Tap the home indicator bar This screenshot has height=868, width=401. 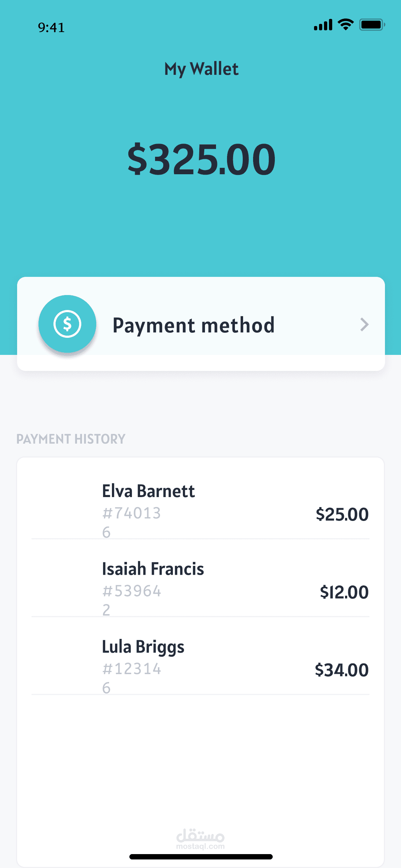(x=201, y=857)
